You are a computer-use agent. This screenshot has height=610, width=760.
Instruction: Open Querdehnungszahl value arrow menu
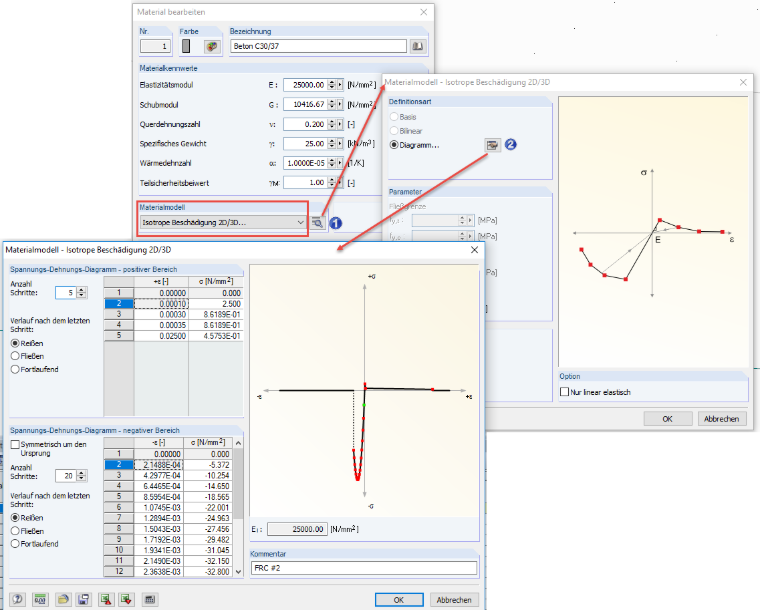(340, 124)
